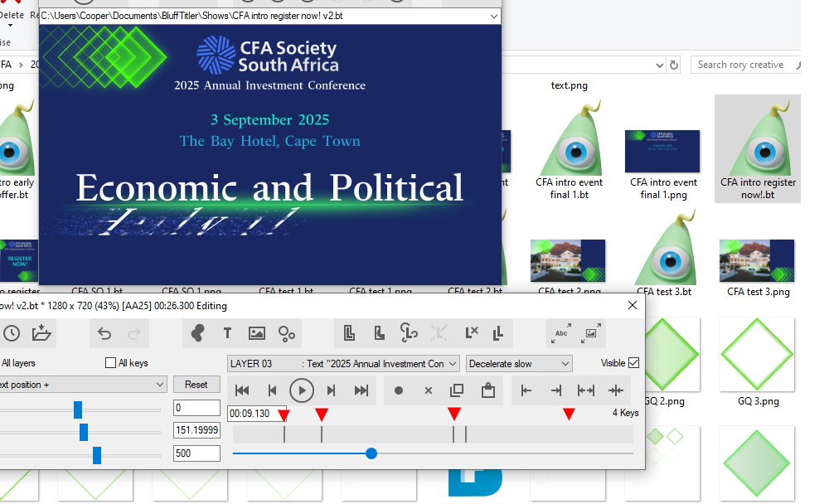Refresh the File Explorer folder view
This screenshot has width=829, height=504.
pos(674,65)
